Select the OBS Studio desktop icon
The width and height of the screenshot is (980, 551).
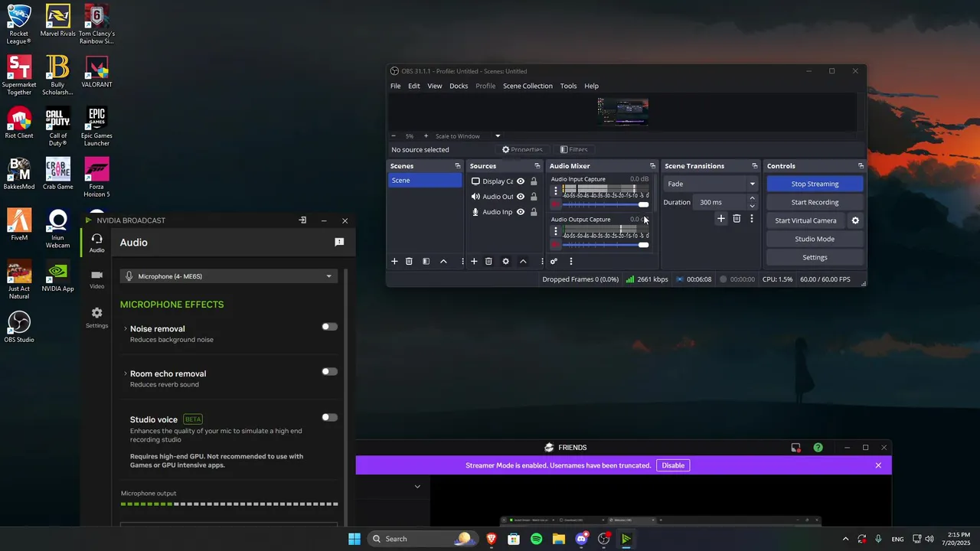point(19,326)
